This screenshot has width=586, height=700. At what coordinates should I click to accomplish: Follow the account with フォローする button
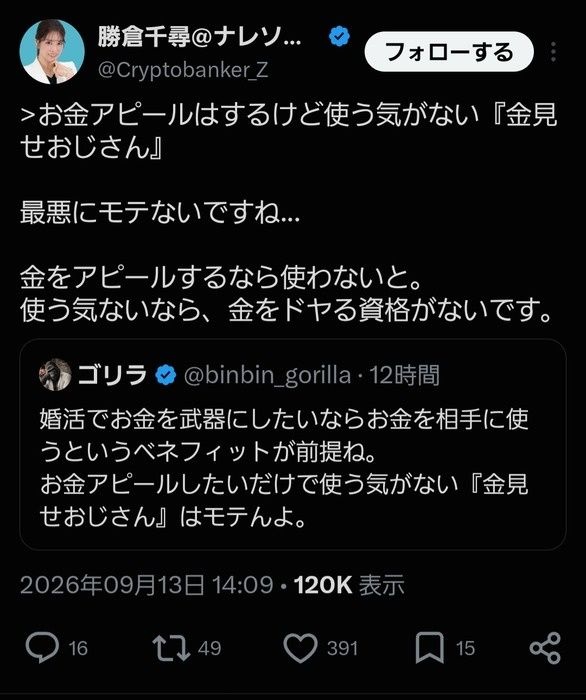click(449, 52)
